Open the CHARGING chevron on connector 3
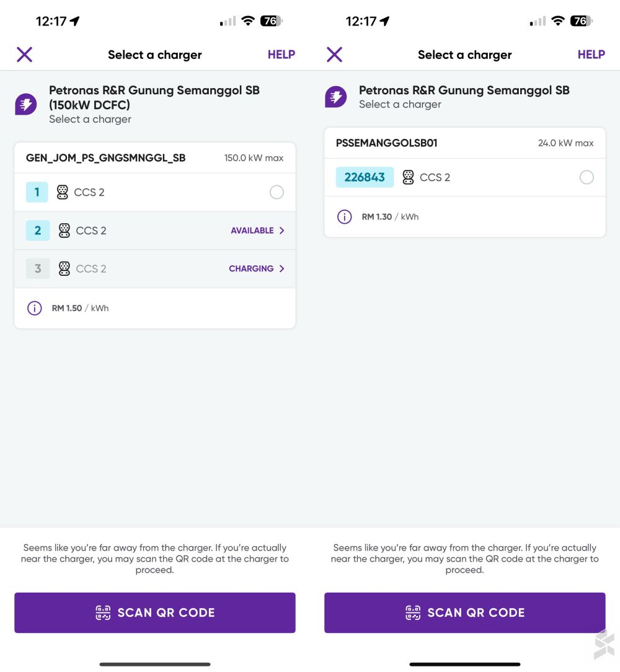This screenshot has width=620, height=672. pyautogui.click(x=281, y=268)
